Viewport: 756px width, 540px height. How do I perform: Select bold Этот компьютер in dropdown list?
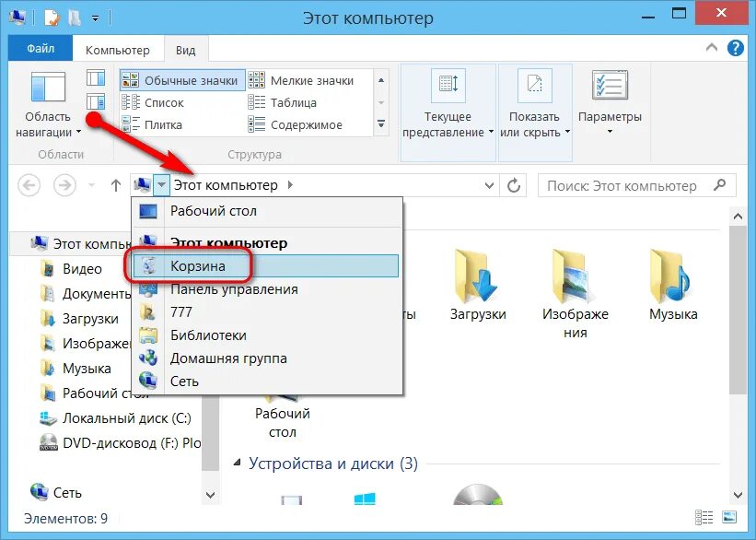[x=267, y=242]
